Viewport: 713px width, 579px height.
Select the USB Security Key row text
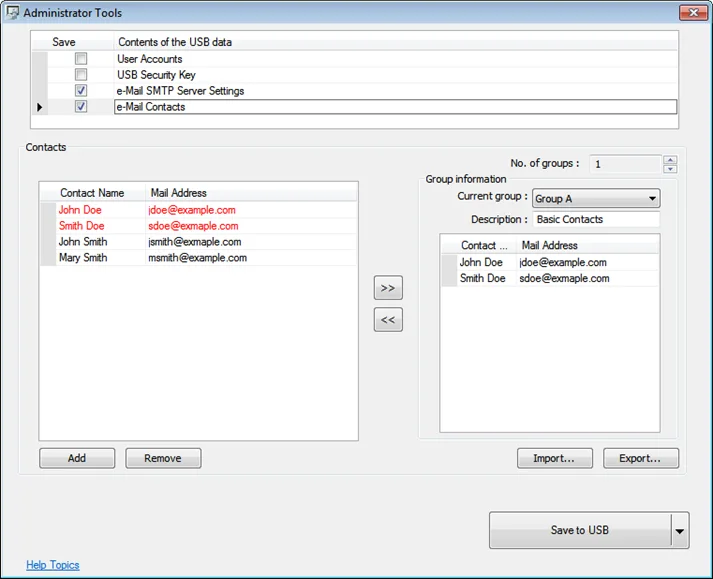click(156, 75)
